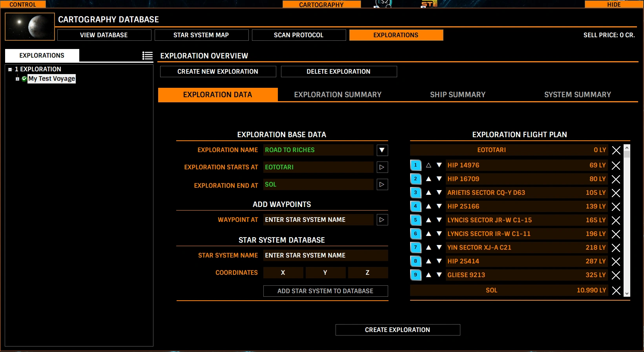This screenshot has height=352, width=644.
Task: Click the Create Exploration button
Action: tap(398, 330)
